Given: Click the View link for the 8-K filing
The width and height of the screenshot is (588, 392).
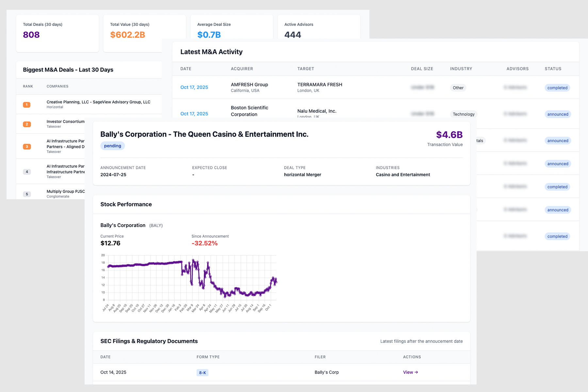Looking at the screenshot, I should (410, 372).
